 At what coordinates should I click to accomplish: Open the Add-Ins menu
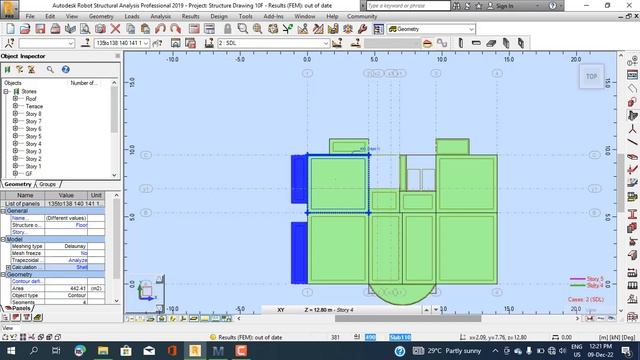click(x=273, y=16)
